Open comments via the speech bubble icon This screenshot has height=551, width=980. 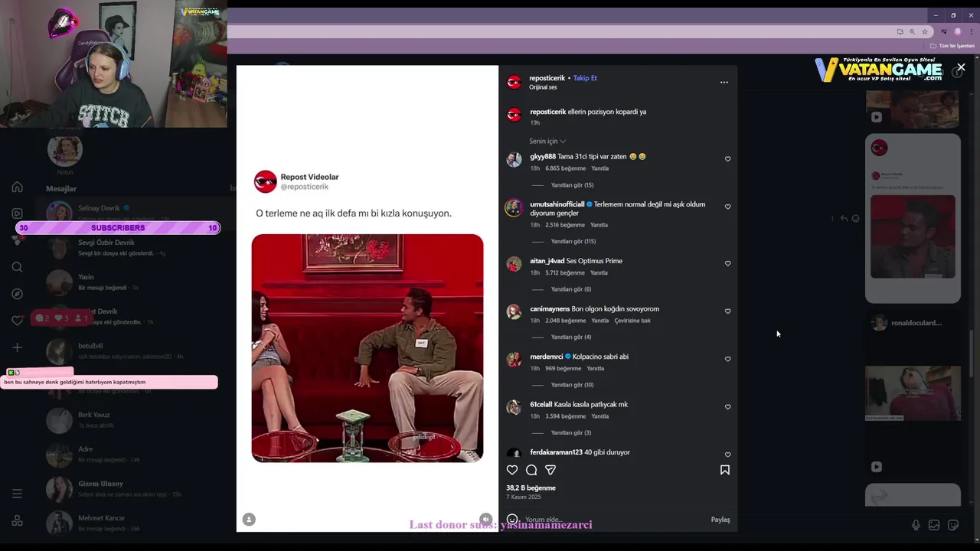[x=531, y=470]
